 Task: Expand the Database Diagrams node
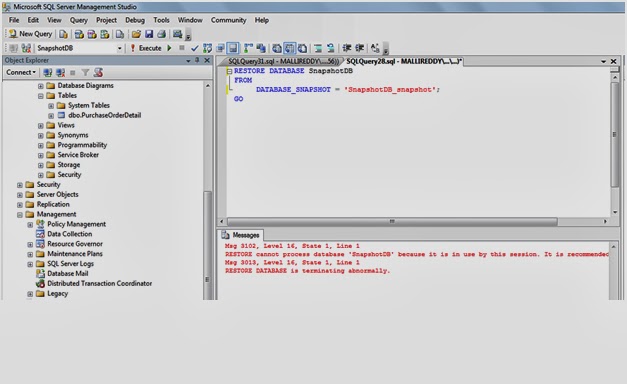pos(40,86)
